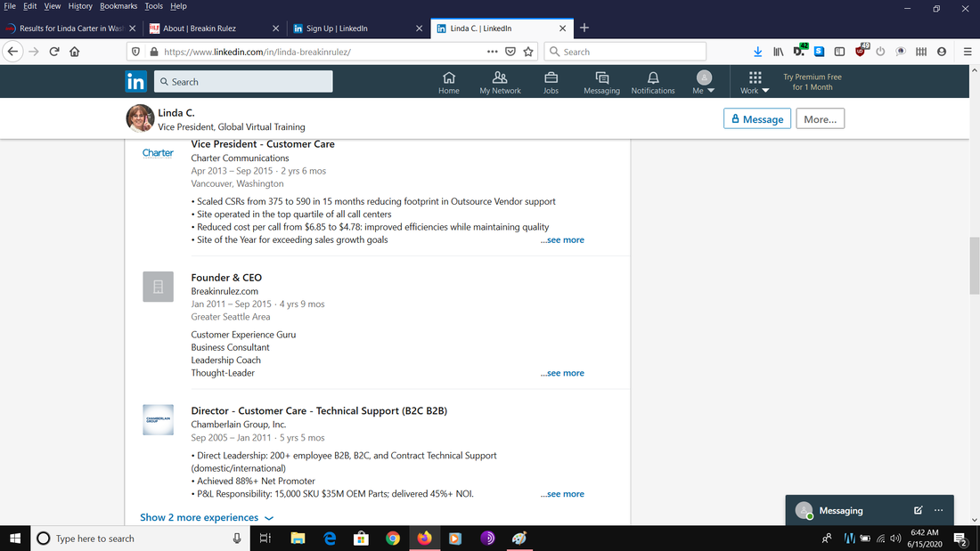Viewport: 980px width, 551px height.
Task: Click the Message button
Action: pyautogui.click(x=757, y=119)
